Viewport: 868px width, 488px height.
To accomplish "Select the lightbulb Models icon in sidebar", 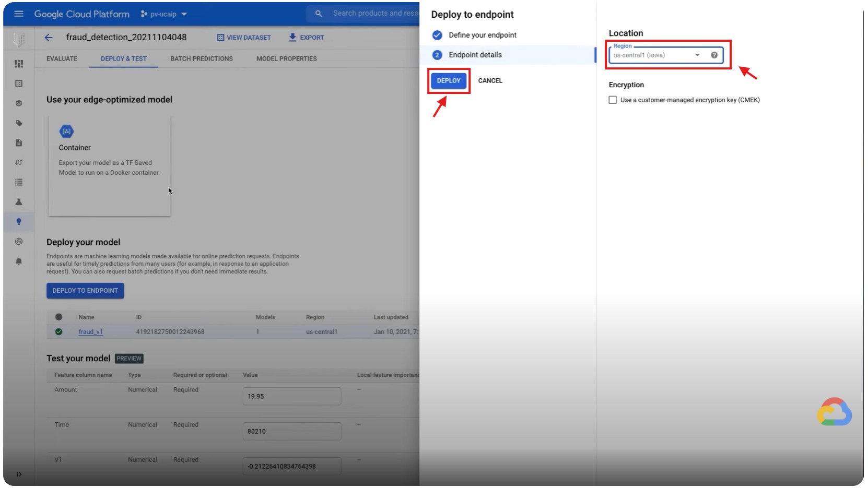I will coord(19,222).
